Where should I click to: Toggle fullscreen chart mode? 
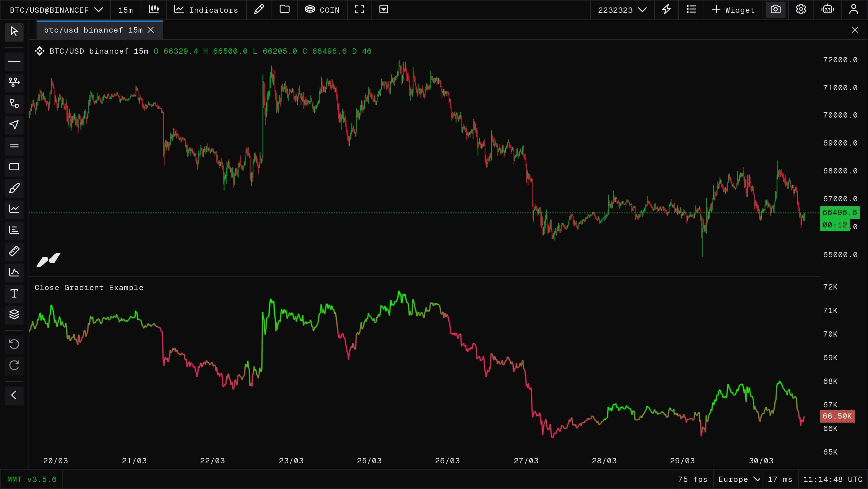[360, 10]
